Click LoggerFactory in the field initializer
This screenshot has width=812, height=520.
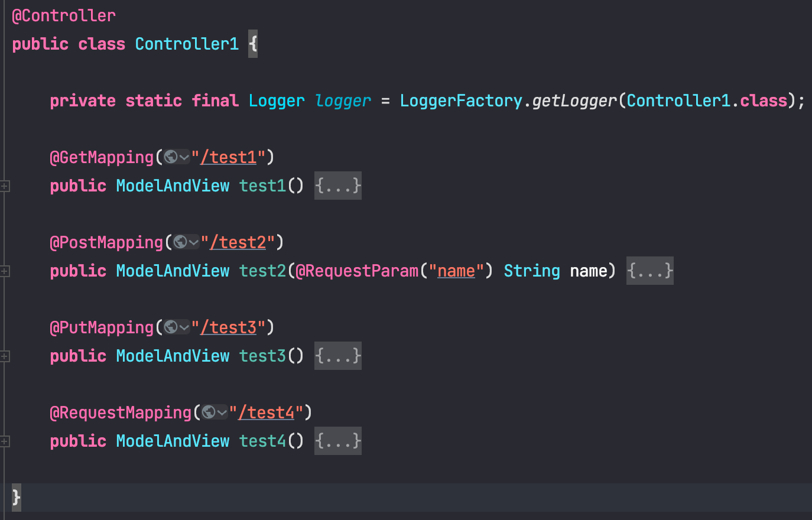(461, 100)
